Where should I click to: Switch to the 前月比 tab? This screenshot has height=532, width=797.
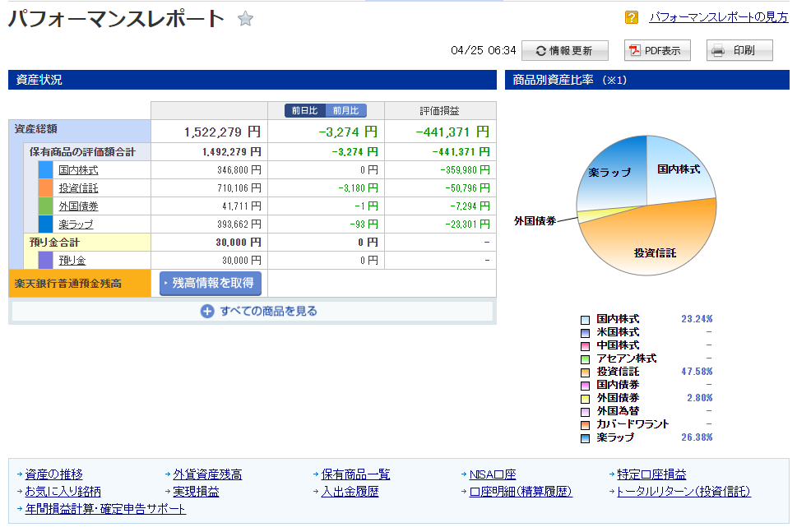[345, 110]
